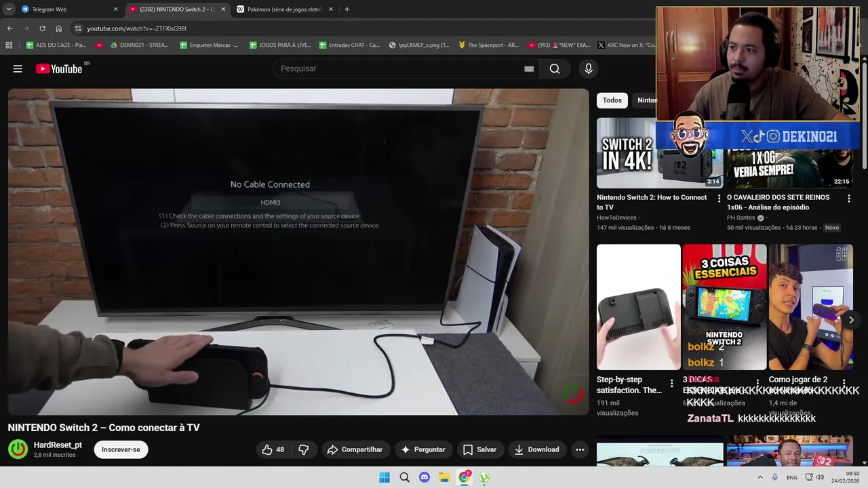868x488 pixels.
Task: Open the browser tab search dropdown
Action: tap(9, 9)
